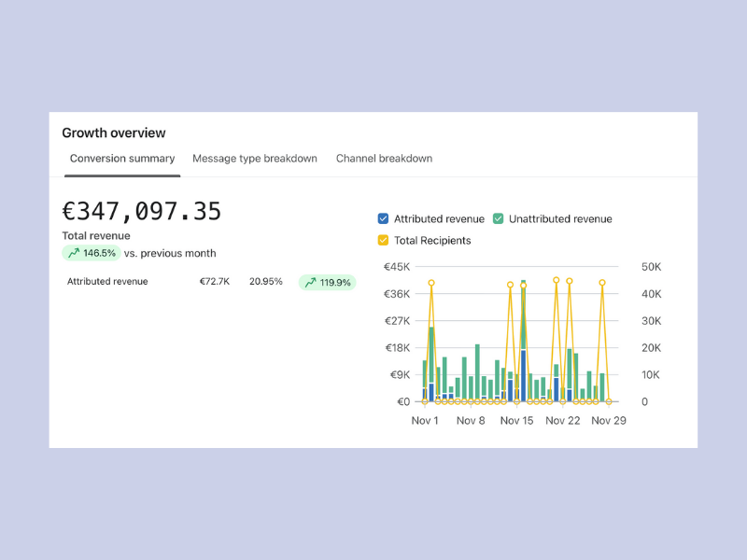Click the 119.9% attributed growth badge
This screenshot has height=560, width=747.
(x=327, y=282)
